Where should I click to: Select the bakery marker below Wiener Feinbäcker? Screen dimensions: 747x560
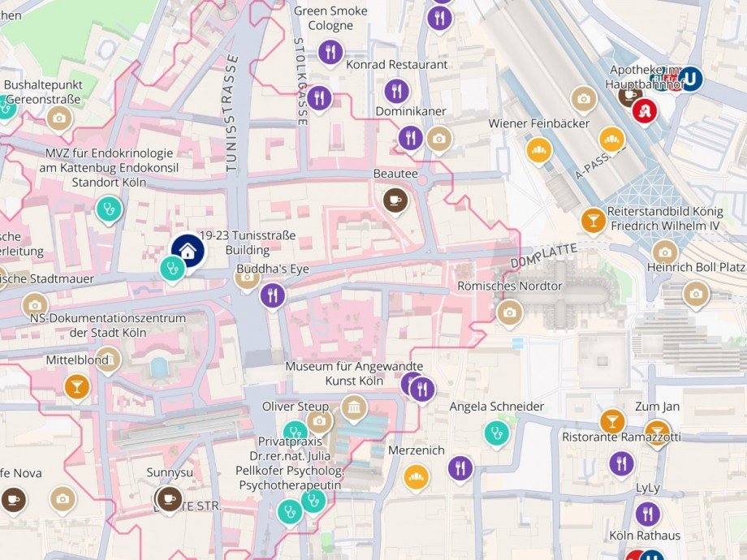tap(539, 150)
